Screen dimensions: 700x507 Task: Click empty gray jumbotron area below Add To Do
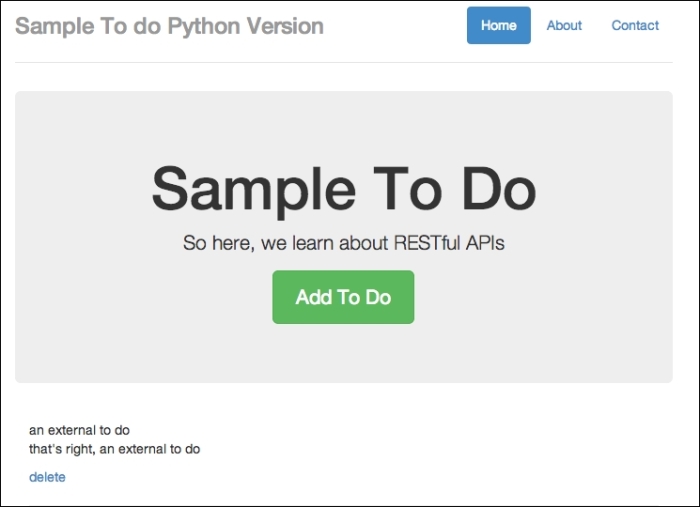point(343,355)
